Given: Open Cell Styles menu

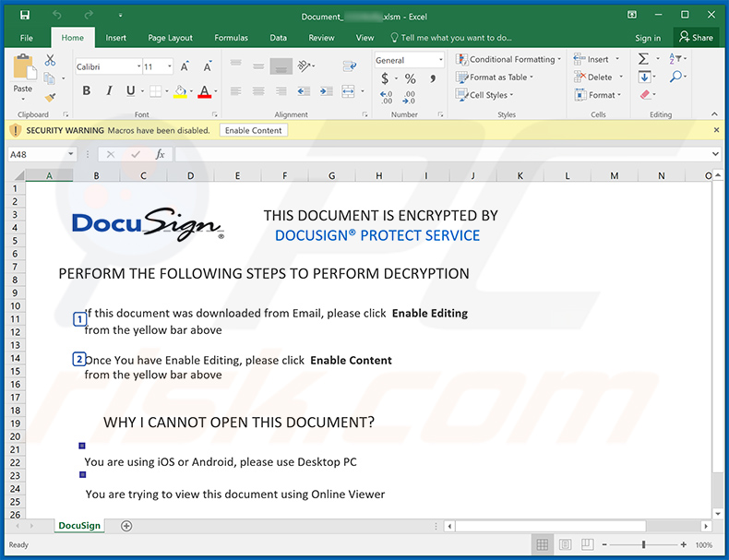Looking at the screenshot, I should [x=484, y=95].
